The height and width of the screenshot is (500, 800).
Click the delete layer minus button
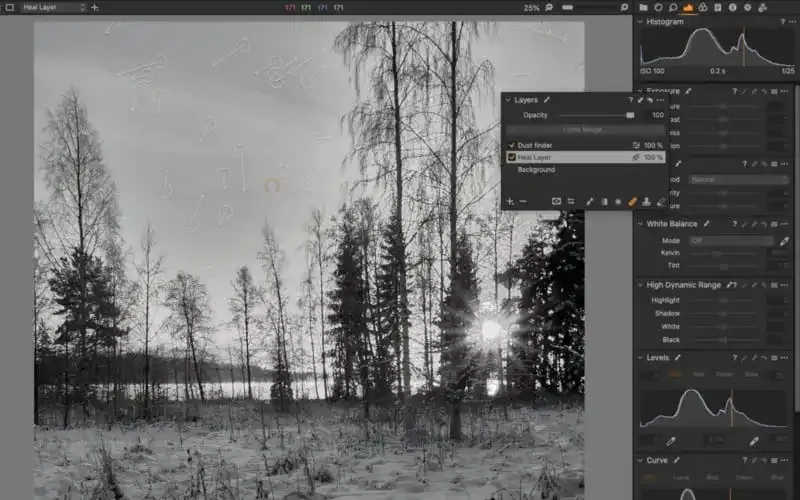point(523,202)
